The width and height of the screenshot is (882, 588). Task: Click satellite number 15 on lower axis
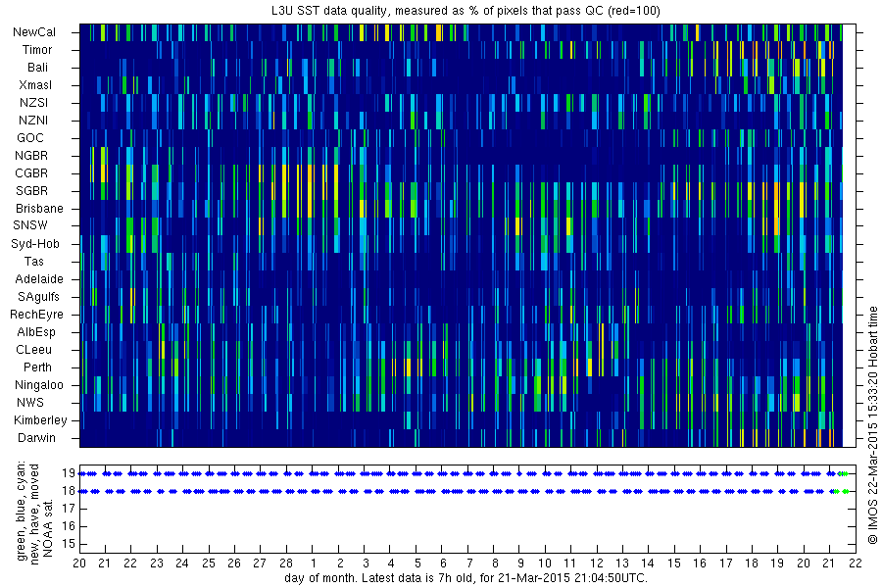[69, 544]
